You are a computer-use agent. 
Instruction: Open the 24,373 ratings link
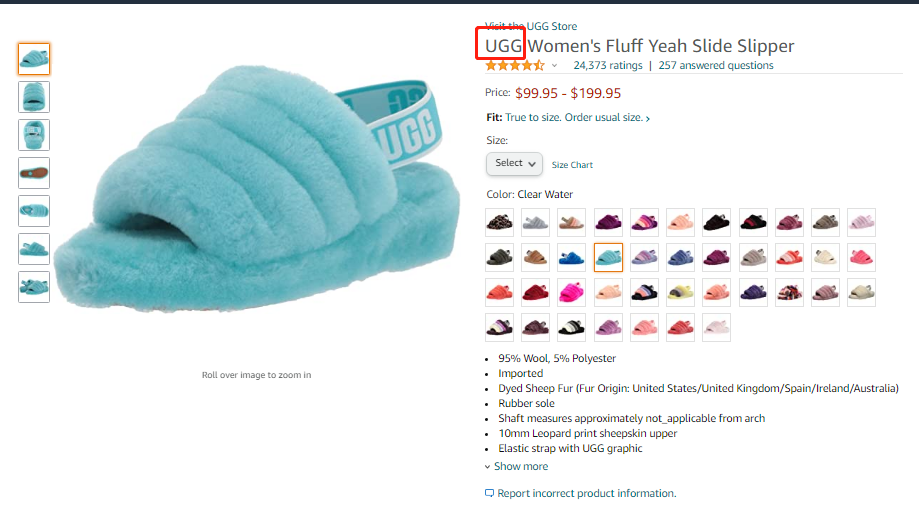click(x=607, y=65)
